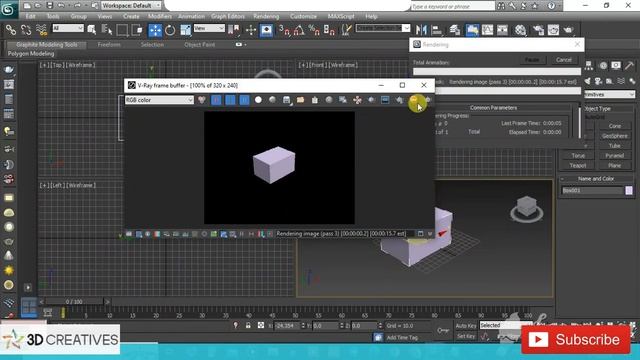Open the Workspace: Default dropdown
Image resolution: width=640 pixels, height=360 pixels.
click(131, 6)
